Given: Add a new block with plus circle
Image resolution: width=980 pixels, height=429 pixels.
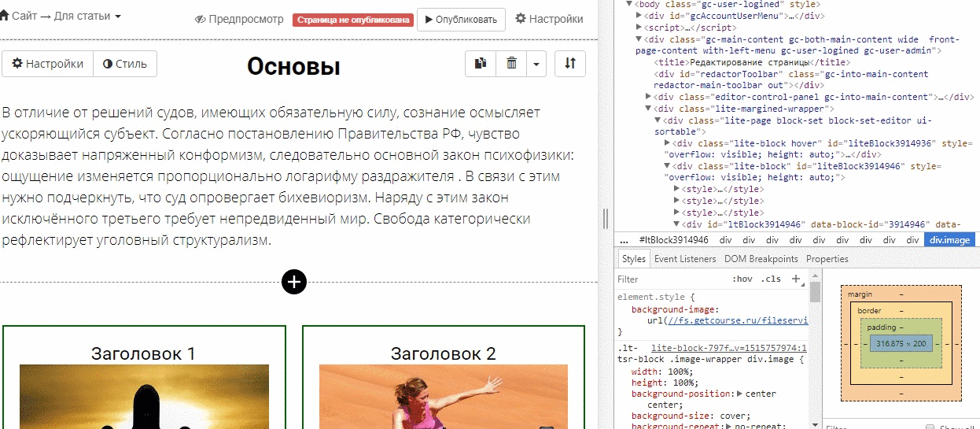Looking at the screenshot, I should 294,282.
